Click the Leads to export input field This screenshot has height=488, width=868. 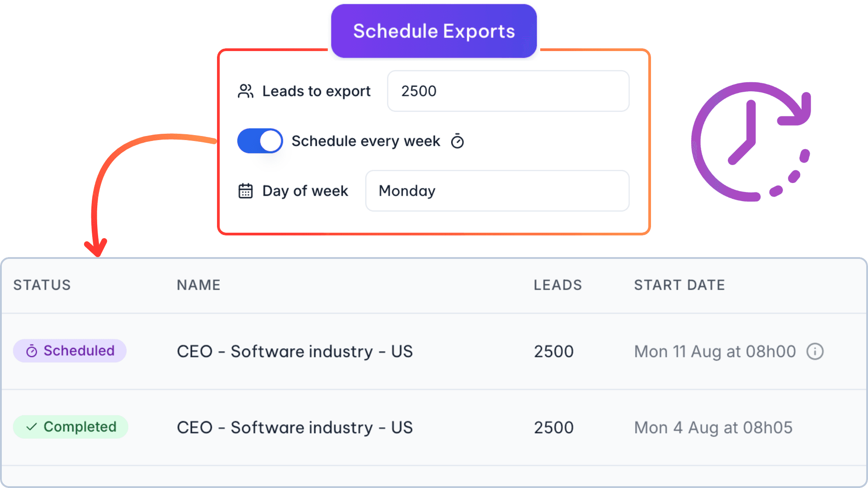[508, 91]
